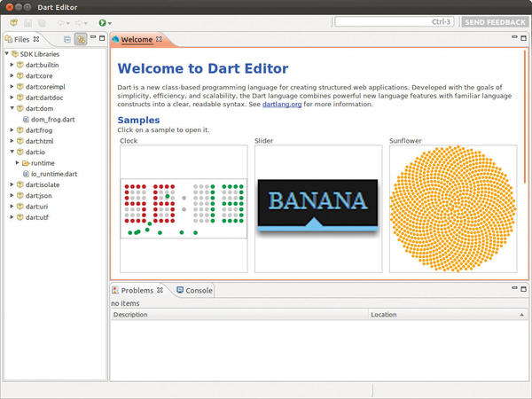Collapse the SDK Libraries tree node
The height and width of the screenshot is (399, 532).
(6, 53)
